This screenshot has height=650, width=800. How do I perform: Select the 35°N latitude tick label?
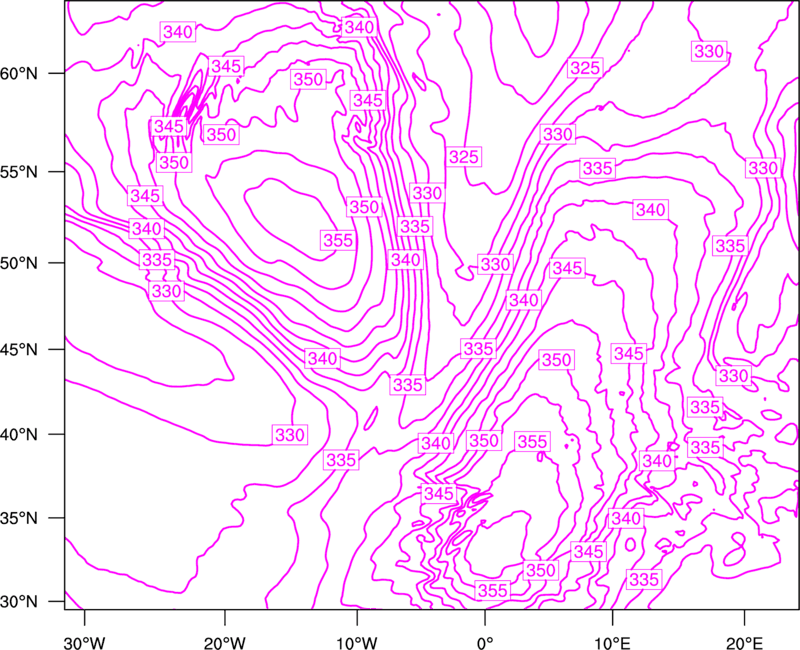pos(19,518)
